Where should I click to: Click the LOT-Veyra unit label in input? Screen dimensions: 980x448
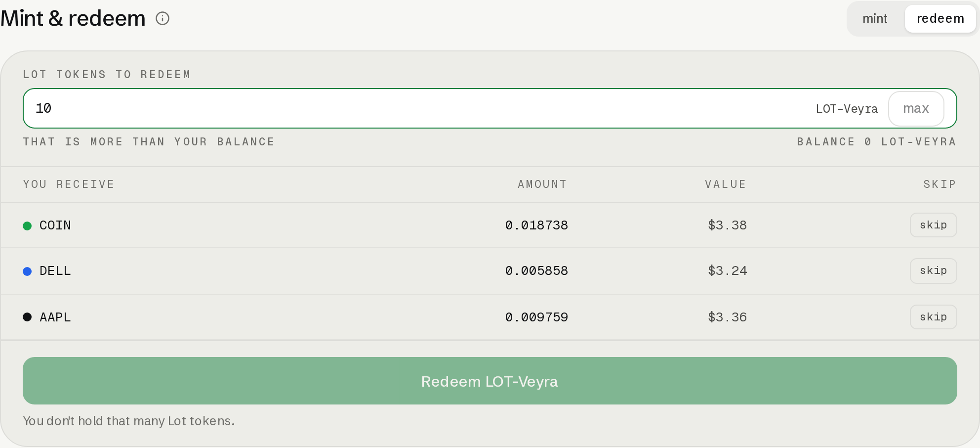pyautogui.click(x=847, y=109)
